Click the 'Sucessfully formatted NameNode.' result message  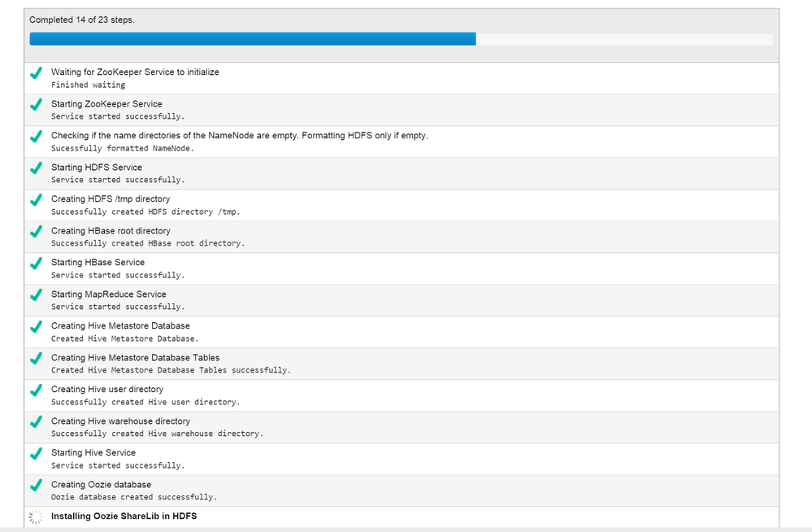coord(123,148)
